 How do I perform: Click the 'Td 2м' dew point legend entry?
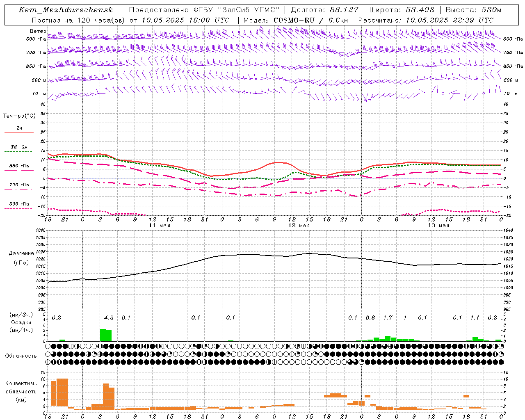(x=19, y=147)
